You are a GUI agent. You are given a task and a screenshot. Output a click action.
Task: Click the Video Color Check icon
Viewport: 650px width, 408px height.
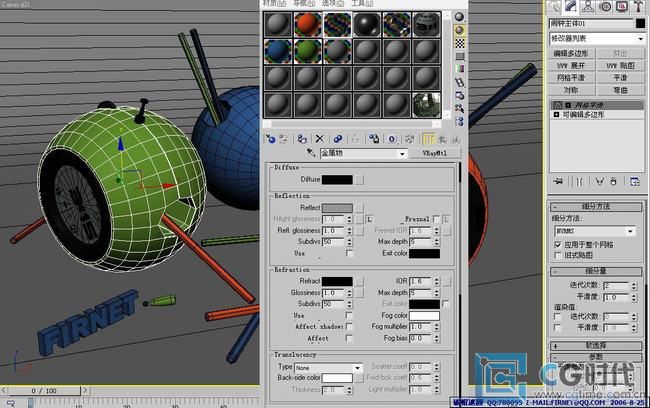point(459,69)
